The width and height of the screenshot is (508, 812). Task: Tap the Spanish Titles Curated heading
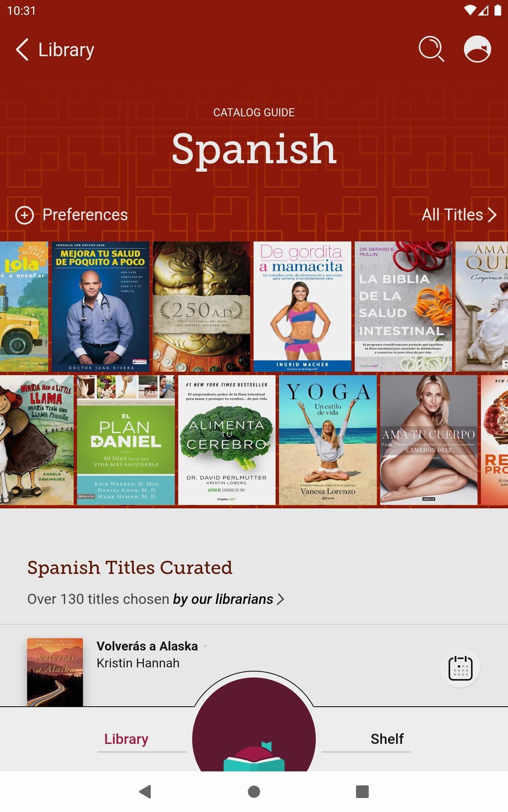coord(130,568)
